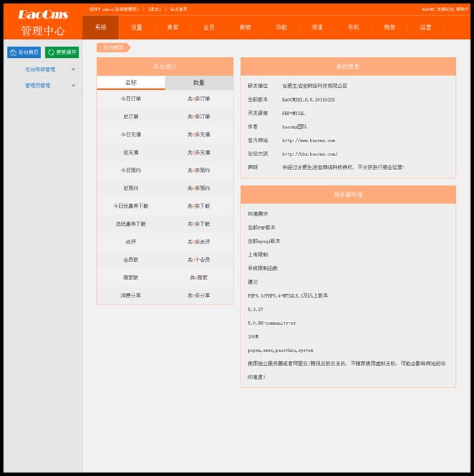Click the 后台统计 panel title
The width and height of the screenshot is (474, 476).
tap(165, 66)
